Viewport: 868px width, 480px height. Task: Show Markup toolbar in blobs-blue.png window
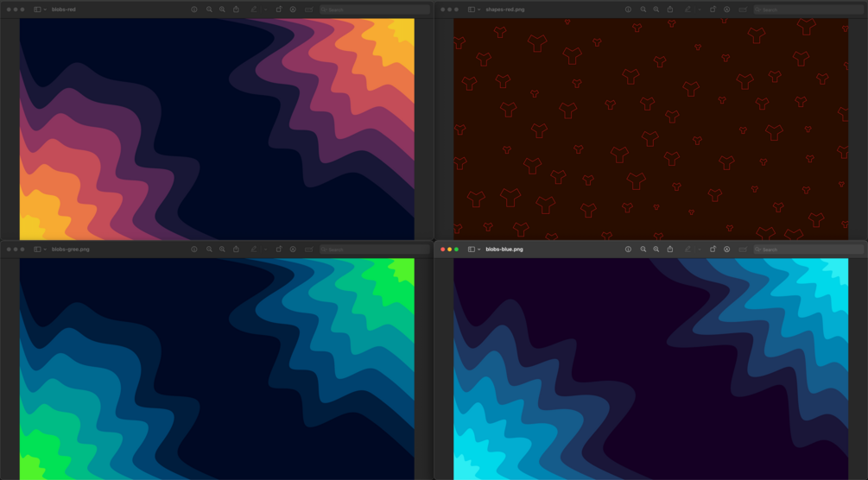727,249
